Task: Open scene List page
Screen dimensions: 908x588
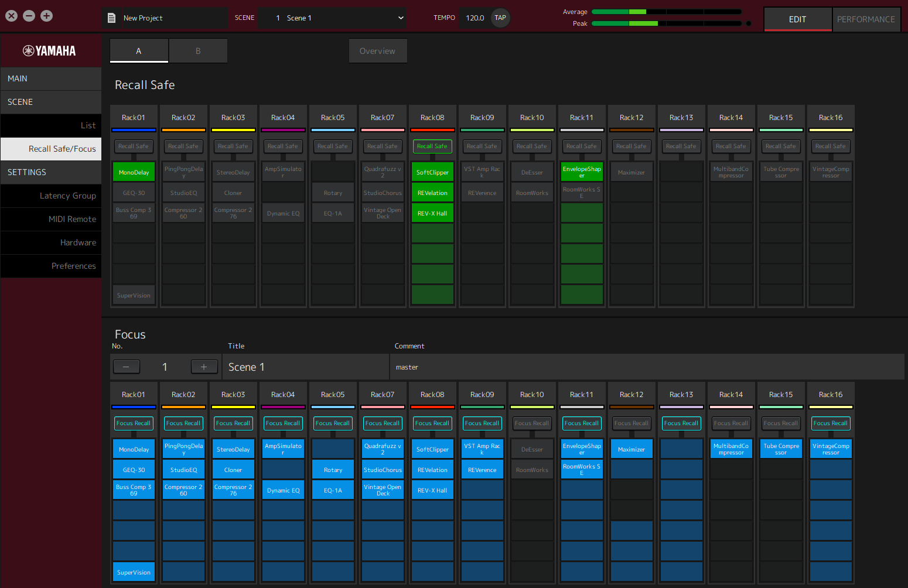Action: (x=51, y=125)
